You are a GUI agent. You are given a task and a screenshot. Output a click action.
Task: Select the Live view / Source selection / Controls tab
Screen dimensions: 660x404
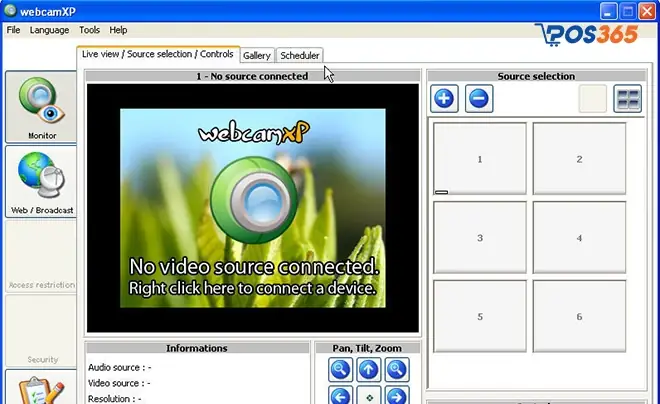point(158,54)
